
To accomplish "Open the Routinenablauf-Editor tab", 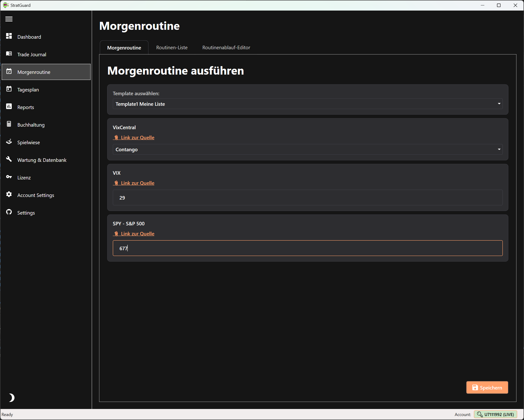I will pos(226,48).
